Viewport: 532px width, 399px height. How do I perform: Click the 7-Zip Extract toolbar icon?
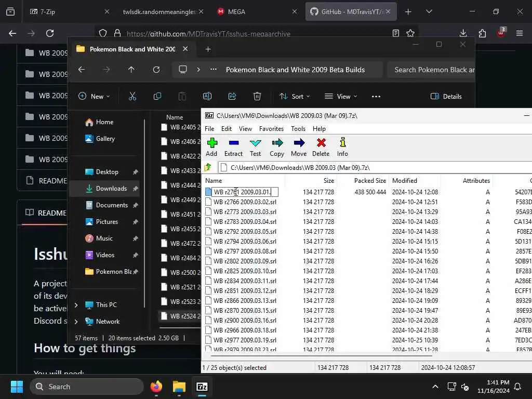point(234,143)
